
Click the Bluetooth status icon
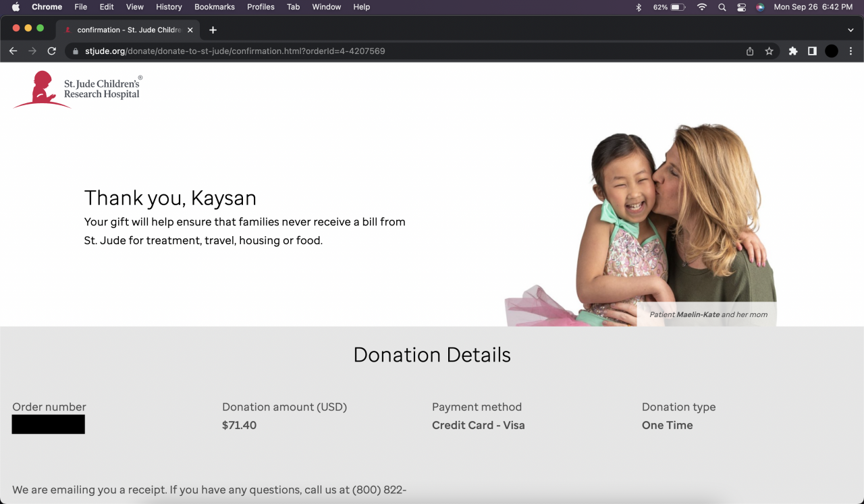tap(639, 7)
